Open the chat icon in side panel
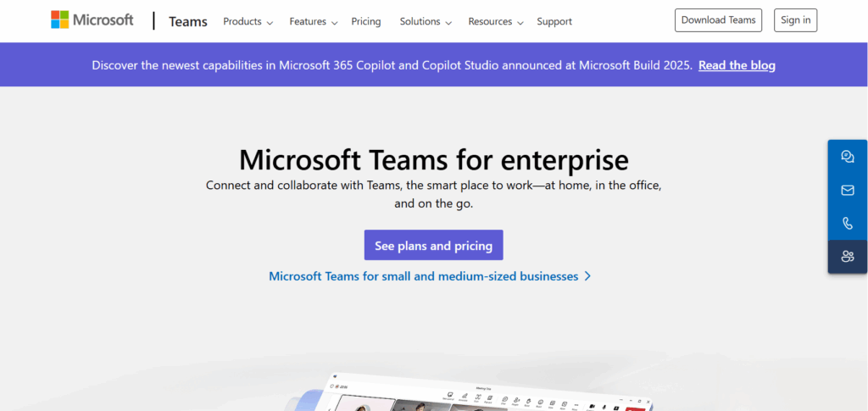The height and width of the screenshot is (411, 868). [x=847, y=157]
